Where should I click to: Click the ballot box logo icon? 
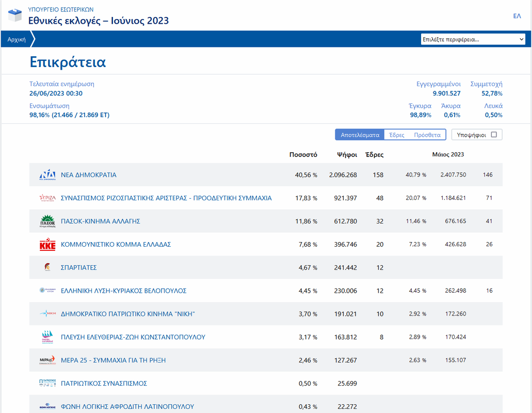click(x=15, y=15)
